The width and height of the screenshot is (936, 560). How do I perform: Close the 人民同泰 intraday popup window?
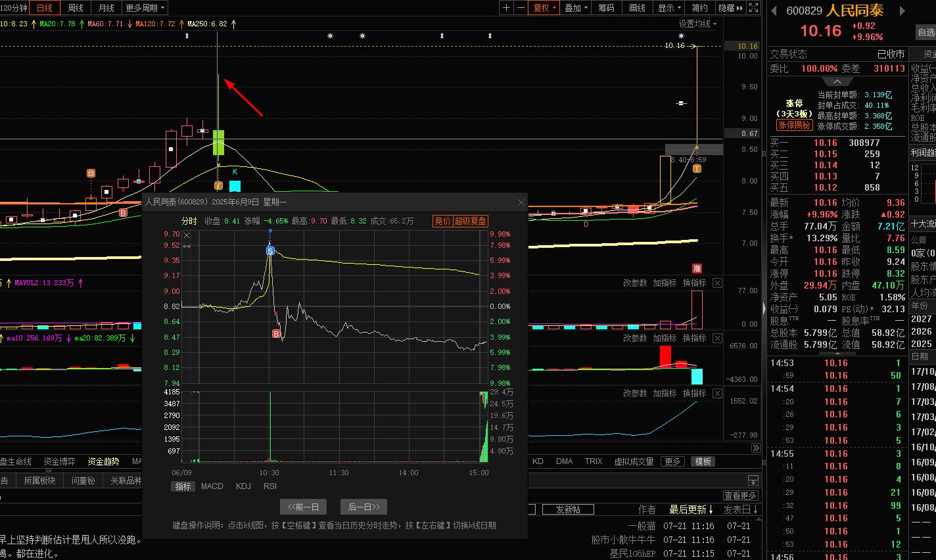click(x=521, y=202)
